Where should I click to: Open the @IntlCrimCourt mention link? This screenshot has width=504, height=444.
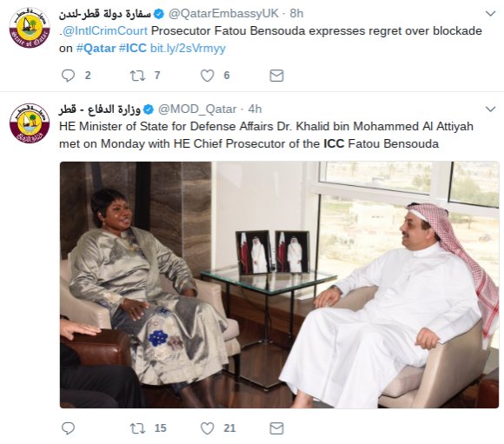coord(105,31)
